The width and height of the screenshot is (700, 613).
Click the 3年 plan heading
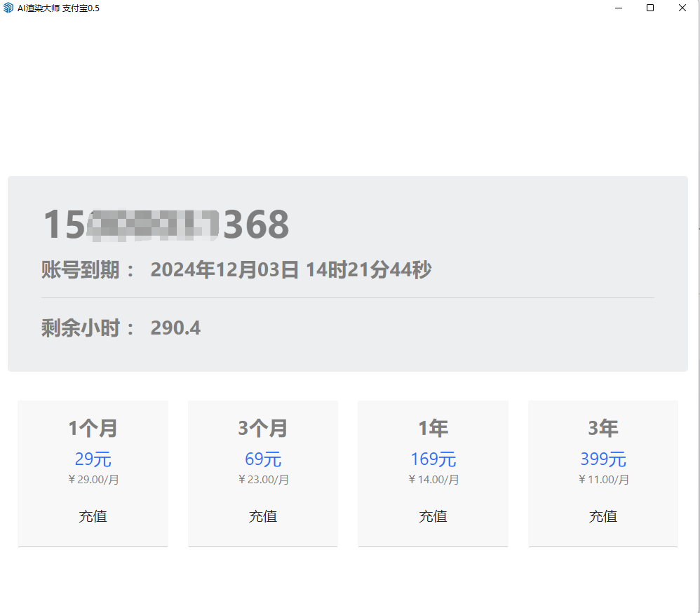[x=603, y=428]
